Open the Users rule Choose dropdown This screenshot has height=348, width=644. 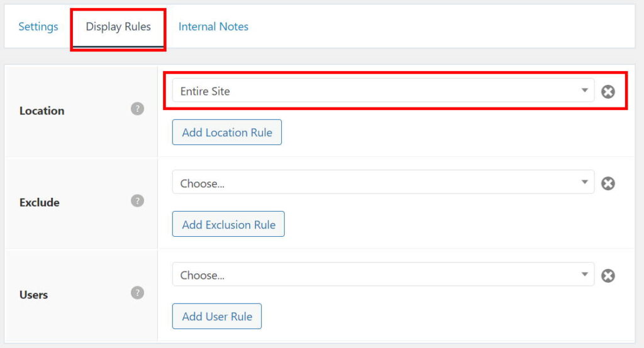[377, 275]
